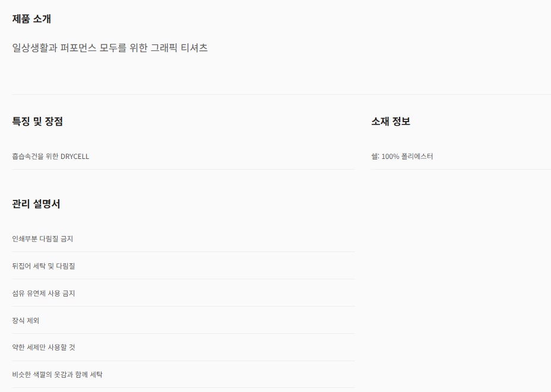This screenshot has height=392, width=551.
Task: Click the 관리 설명서 heading
Action: coord(36,204)
